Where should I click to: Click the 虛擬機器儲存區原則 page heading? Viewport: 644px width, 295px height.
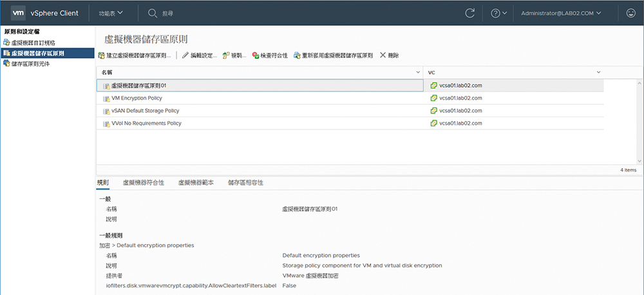(146, 39)
